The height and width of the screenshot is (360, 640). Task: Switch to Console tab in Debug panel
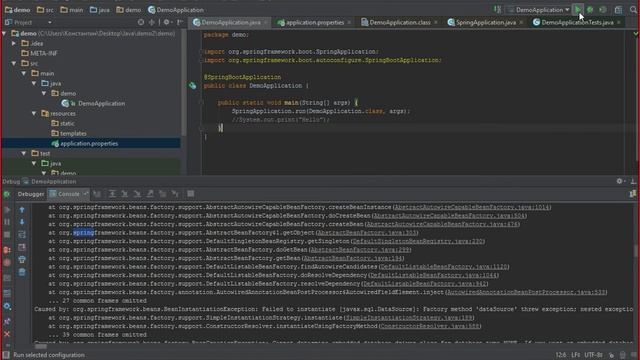68,194
